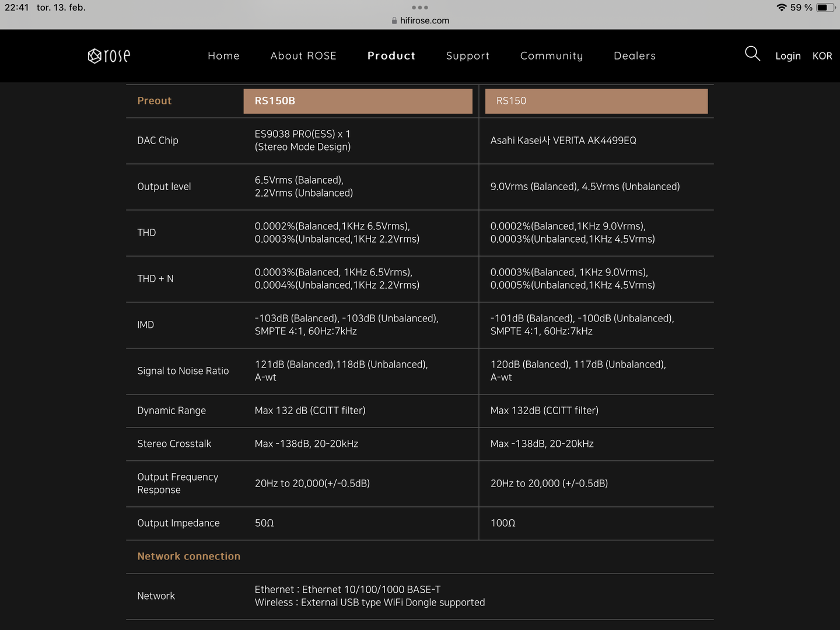Switch language to KOR
840x630 pixels.
tap(822, 56)
